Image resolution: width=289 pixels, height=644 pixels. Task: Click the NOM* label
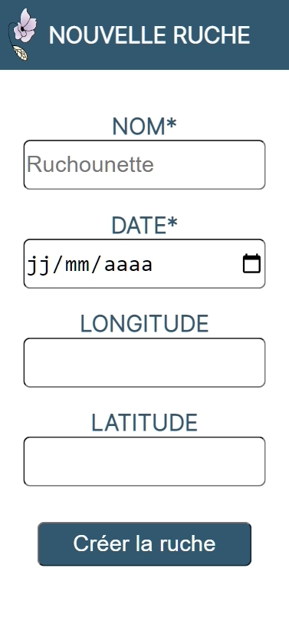144,126
